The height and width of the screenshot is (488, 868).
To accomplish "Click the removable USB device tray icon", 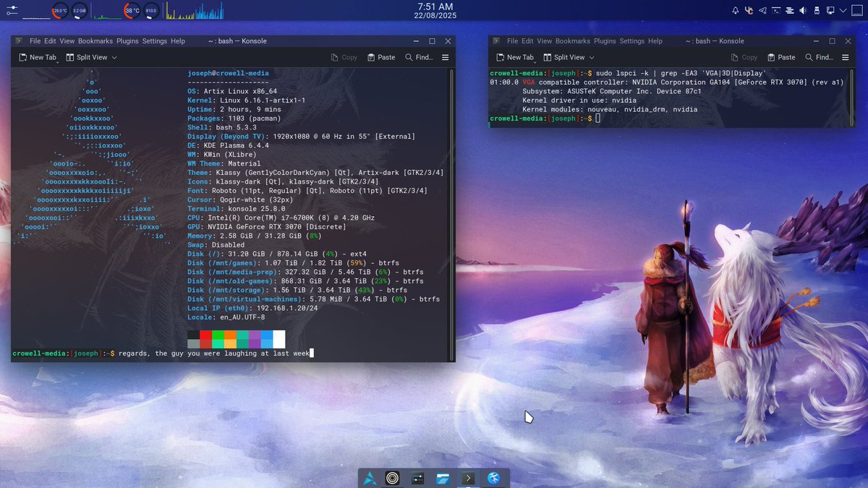I will point(817,10).
